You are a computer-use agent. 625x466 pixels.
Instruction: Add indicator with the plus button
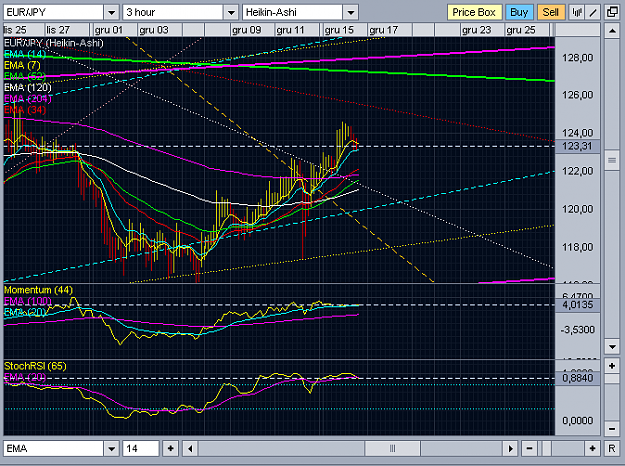coord(171,449)
